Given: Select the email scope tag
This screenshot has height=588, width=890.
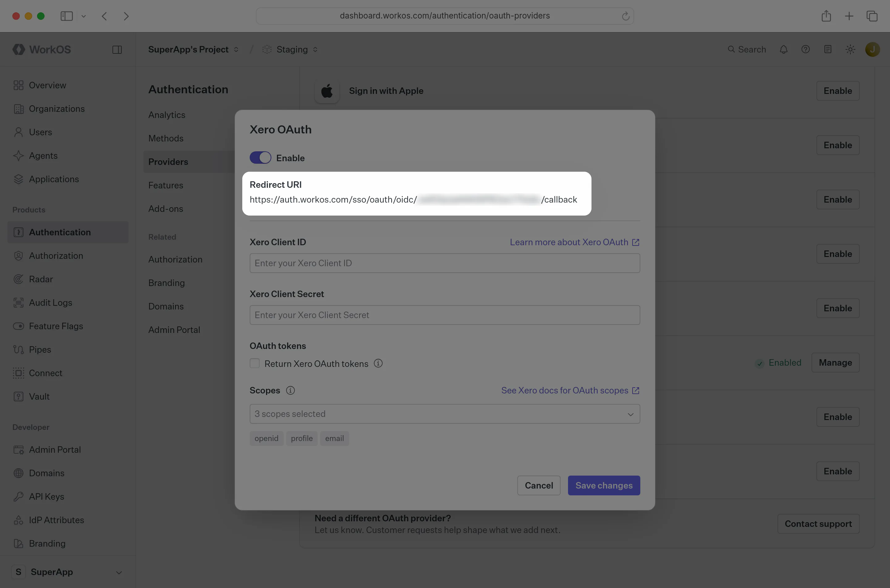Looking at the screenshot, I should [x=334, y=439].
